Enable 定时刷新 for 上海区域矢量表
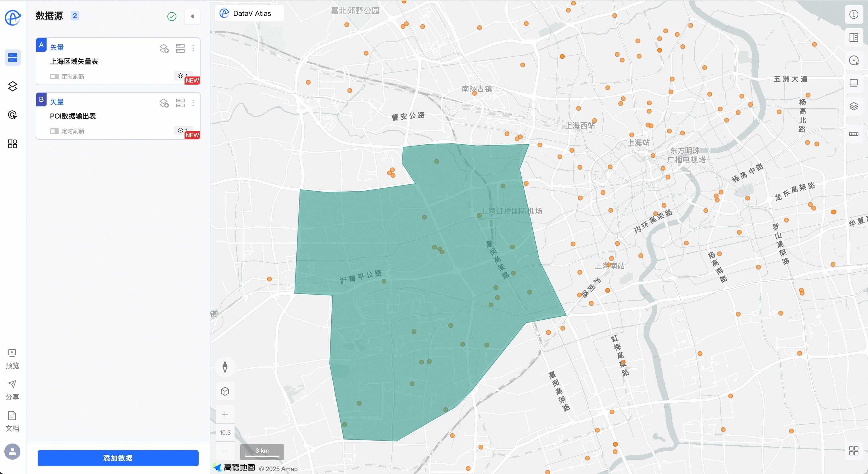Screen dimensions: 868x474 pos(54,77)
